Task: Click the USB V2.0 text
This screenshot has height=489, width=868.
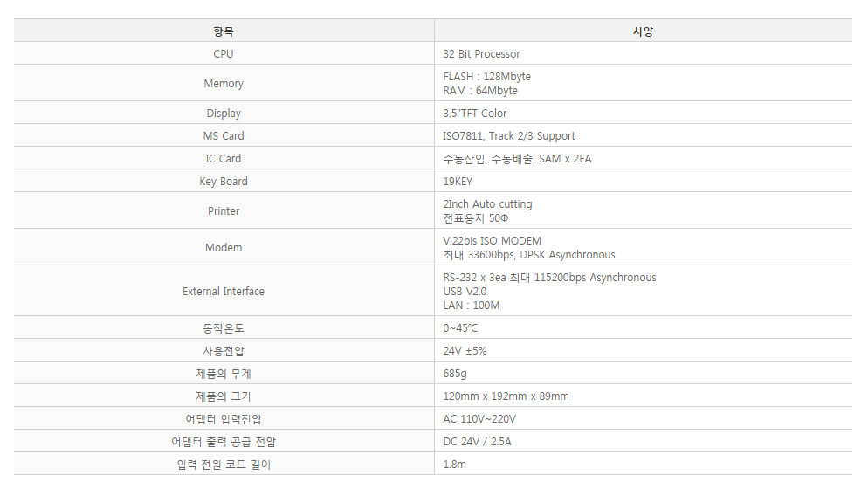Action: tap(465, 292)
